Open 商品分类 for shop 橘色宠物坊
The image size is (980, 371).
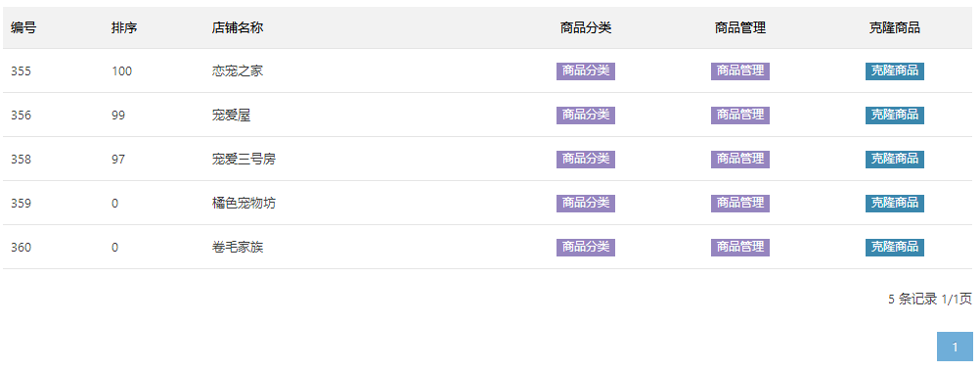[x=586, y=204]
